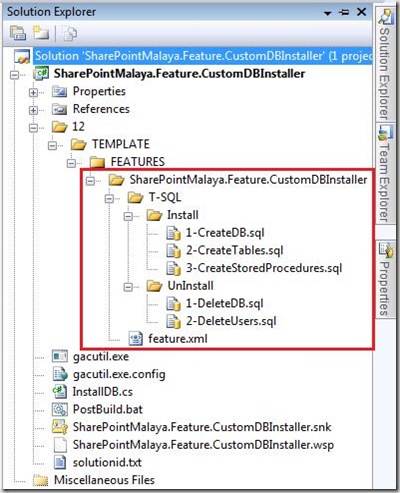
Task: Click the T-SQL folder icon
Action: [136, 198]
